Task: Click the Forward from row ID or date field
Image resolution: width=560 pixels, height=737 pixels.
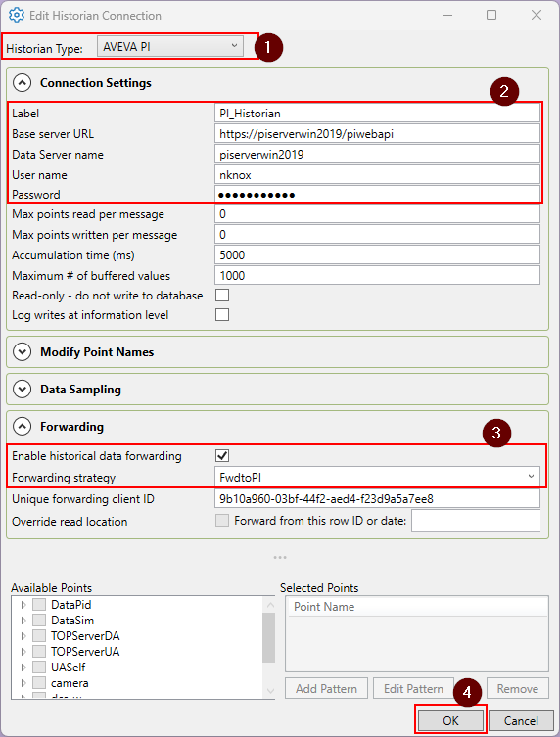Action: (x=476, y=521)
